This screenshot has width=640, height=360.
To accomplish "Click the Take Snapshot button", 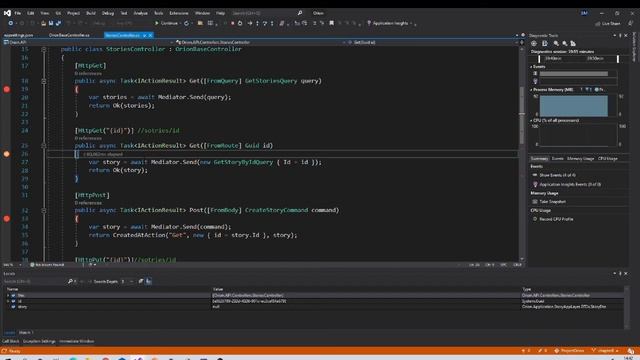I will [x=552, y=202].
